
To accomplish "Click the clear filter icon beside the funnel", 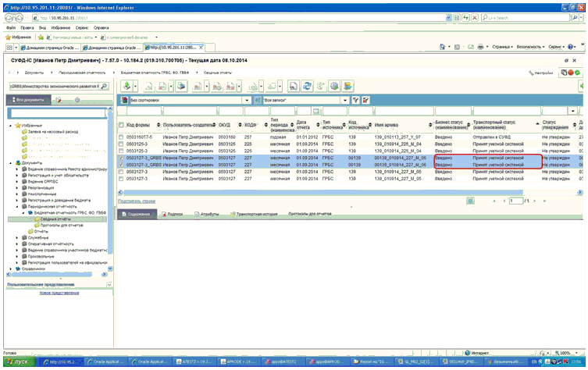I will click(x=364, y=100).
